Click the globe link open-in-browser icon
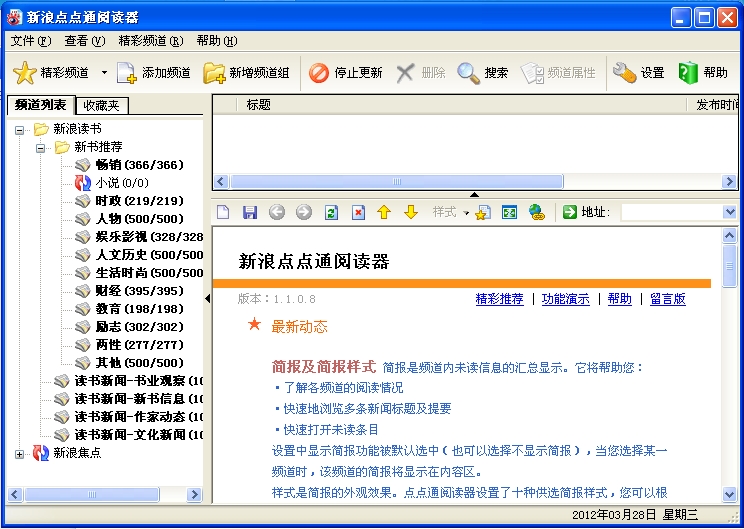Screen dimensions: 744x529 537,212
